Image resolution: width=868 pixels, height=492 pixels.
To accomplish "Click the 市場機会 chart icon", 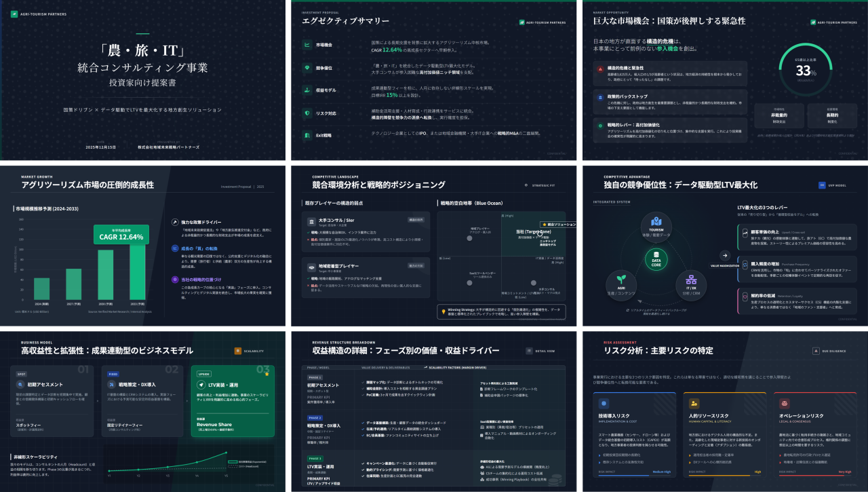I will point(307,45).
